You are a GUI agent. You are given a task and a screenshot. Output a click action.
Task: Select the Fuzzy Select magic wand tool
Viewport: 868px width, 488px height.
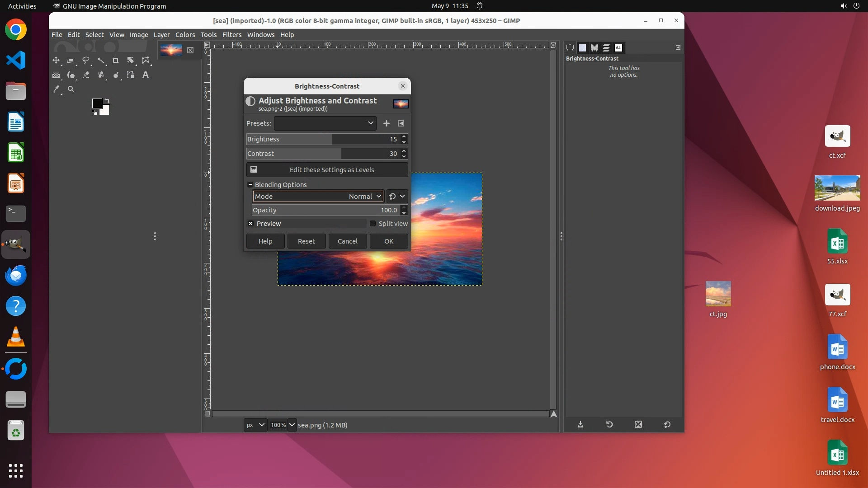click(101, 61)
